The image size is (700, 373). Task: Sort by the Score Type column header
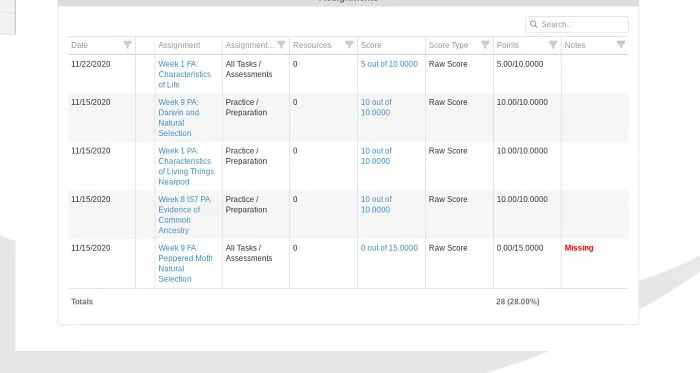[448, 45]
